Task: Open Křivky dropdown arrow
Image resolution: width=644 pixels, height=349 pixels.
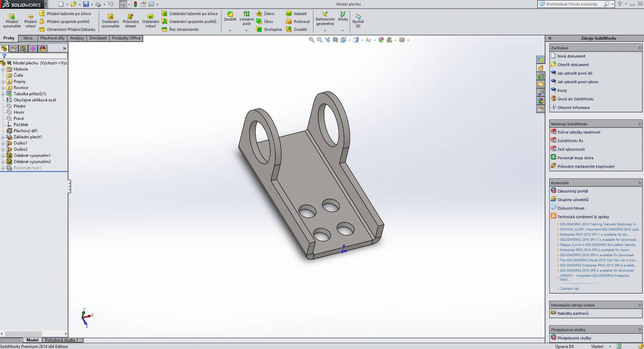Action: (x=343, y=31)
